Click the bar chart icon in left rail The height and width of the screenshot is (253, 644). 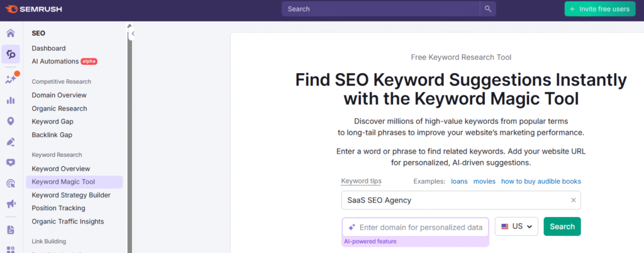click(x=10, y=100)
